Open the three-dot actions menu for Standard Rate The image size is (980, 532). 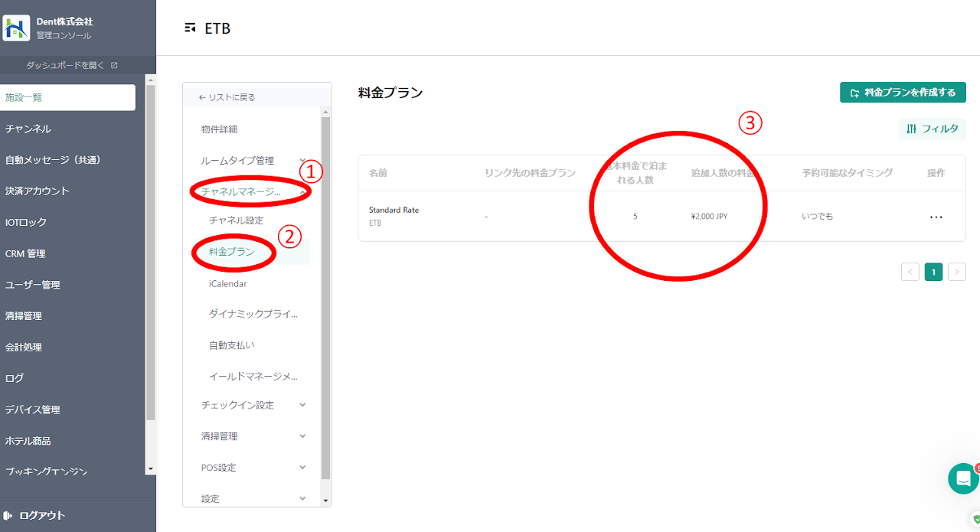pos(936,217)
